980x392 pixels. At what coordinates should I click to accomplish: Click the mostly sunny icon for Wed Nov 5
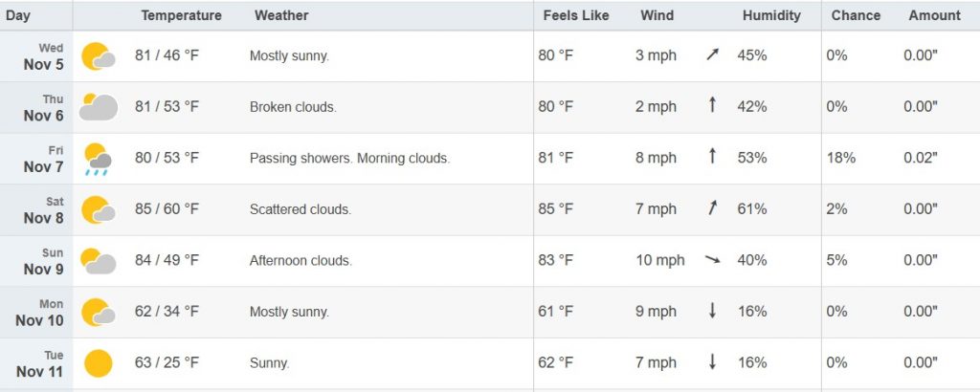[98, 56]
